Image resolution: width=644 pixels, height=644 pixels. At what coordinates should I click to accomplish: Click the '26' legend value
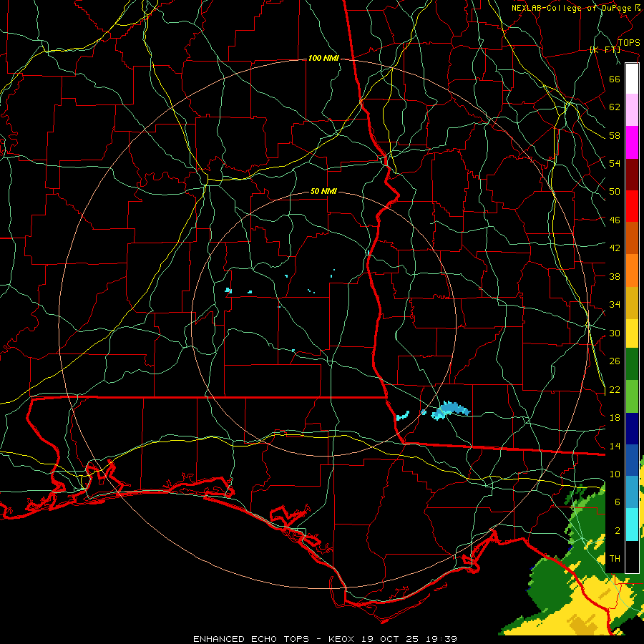pos(615,361)
